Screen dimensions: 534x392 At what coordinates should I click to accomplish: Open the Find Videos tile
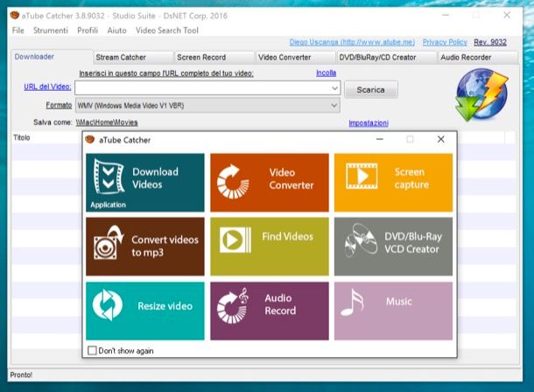[x=270, y=246]
